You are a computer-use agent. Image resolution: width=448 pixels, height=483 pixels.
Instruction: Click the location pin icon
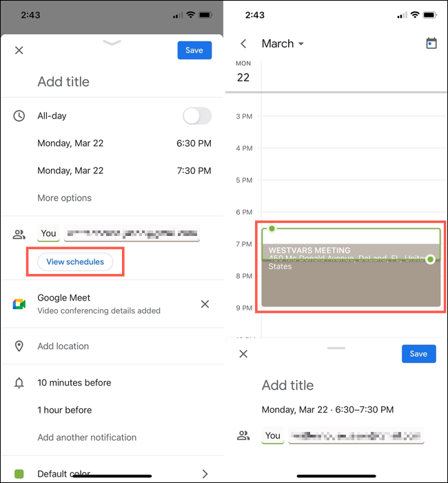(19, 346)
